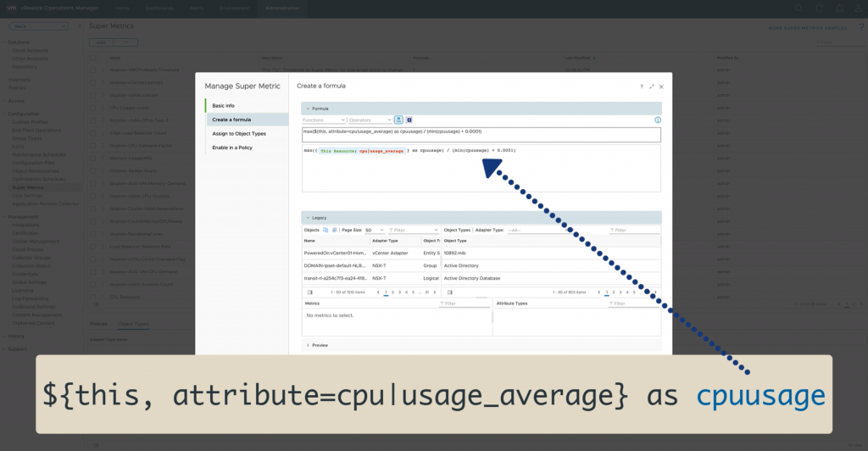
Task: Go to page 2 of the Objects list
Action: (394, 292)
